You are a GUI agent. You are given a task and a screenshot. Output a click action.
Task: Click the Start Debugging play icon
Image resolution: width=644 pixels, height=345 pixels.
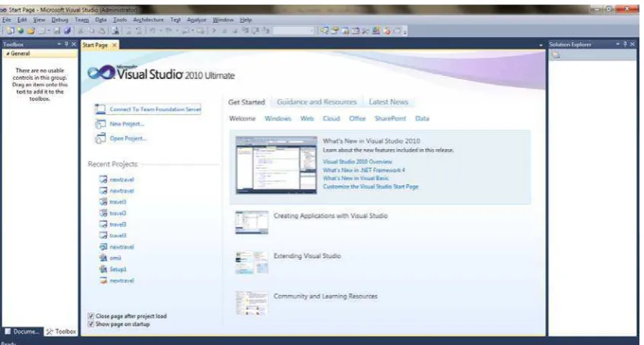tap(214, 31)
